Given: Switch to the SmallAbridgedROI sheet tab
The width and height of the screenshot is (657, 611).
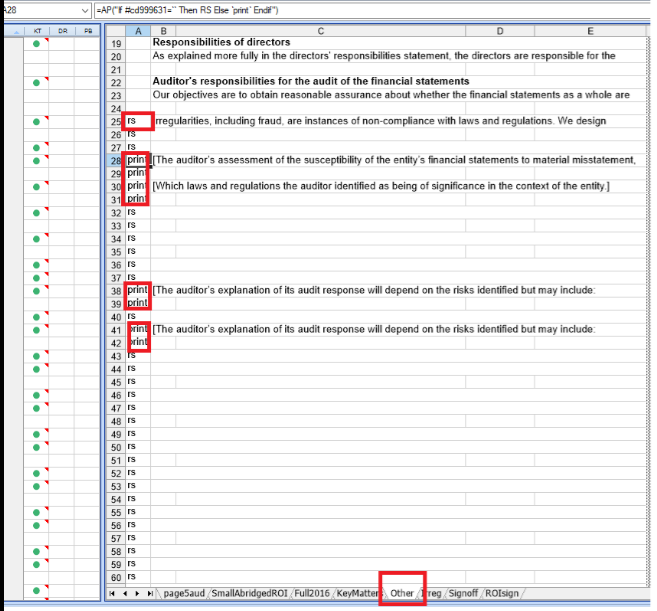Looking at the screenshot, I should (x=249, y=593).
